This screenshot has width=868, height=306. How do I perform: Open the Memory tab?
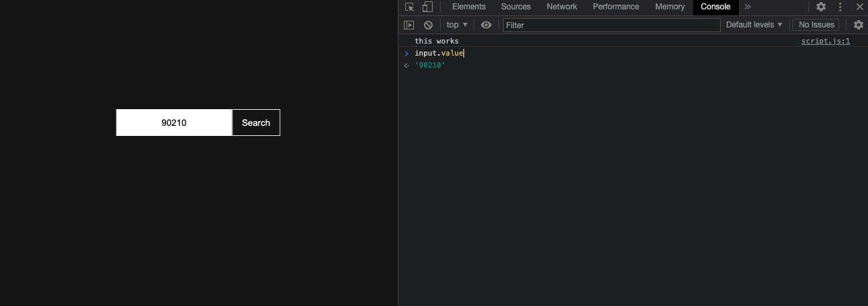coord(670,7)
